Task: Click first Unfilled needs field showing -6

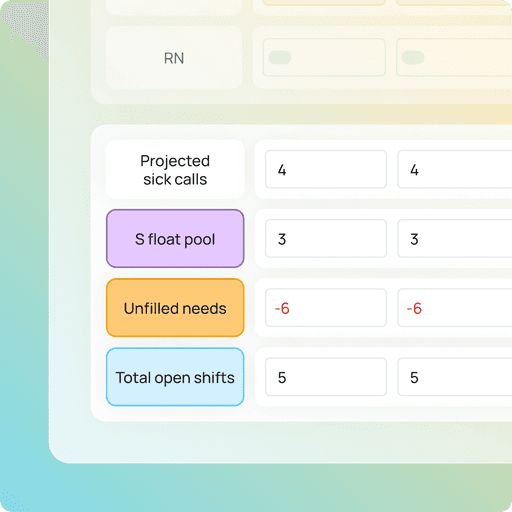Action: click(326, 308)
